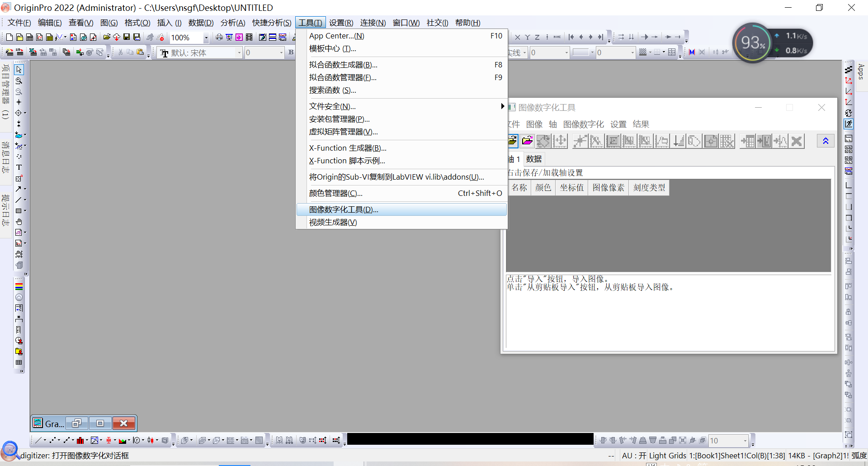868x466 pixels.
Task: Click the delete X icon in digitizer
Action: point(797,141)
